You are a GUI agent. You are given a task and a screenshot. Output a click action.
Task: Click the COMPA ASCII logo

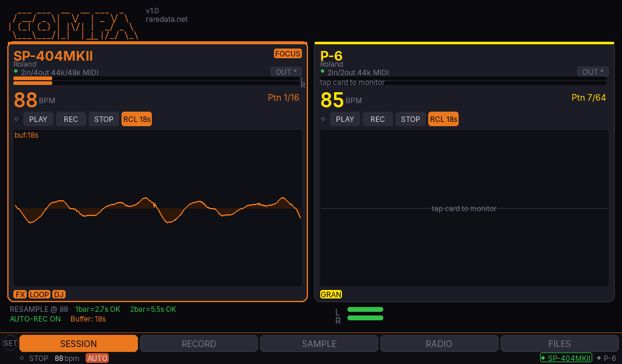pyautogui.click(x=73, y=26)
